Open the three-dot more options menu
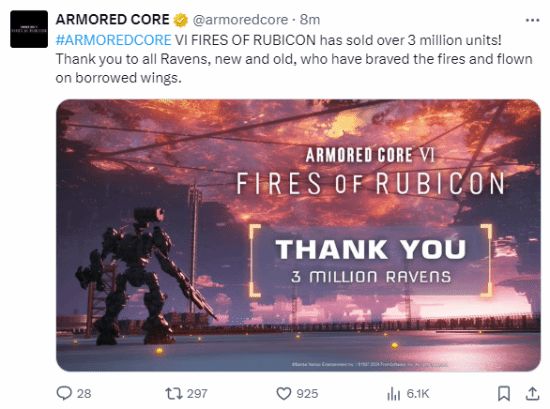This screenshot has height=409, width=550. point(532,20)
